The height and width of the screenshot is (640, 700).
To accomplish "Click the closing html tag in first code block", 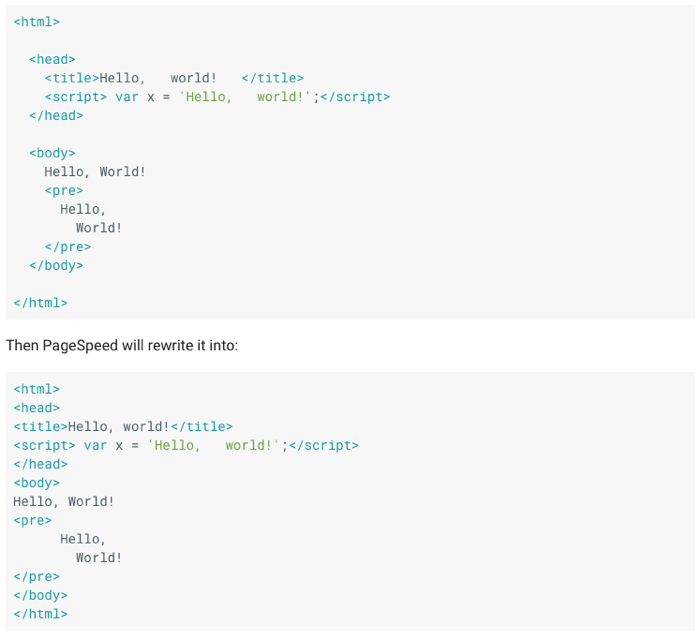I will coord(40,303).
